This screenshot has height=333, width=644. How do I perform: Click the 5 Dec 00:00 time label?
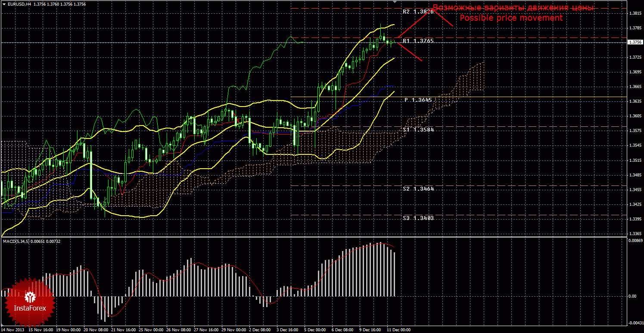315,330
